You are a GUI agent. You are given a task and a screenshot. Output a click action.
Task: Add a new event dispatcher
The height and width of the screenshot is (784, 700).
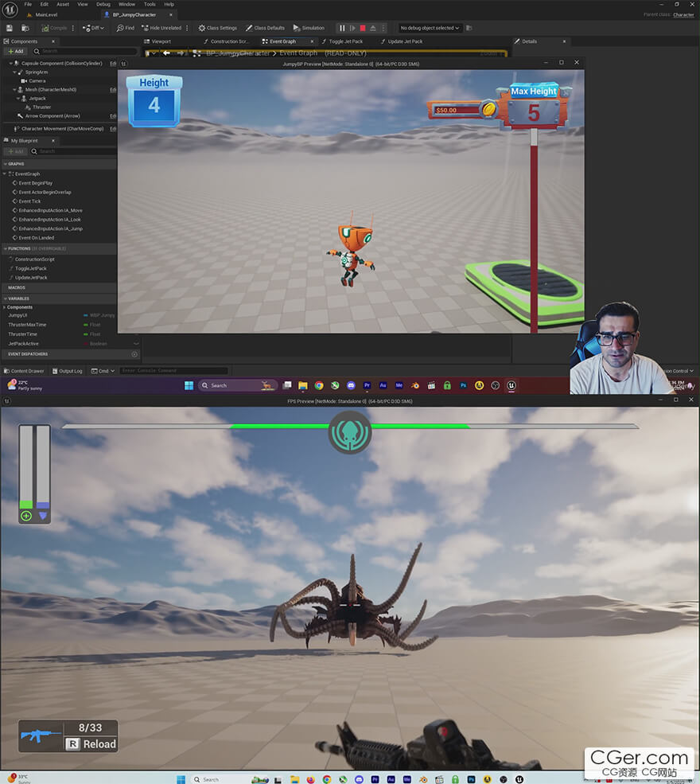point(134,354)
